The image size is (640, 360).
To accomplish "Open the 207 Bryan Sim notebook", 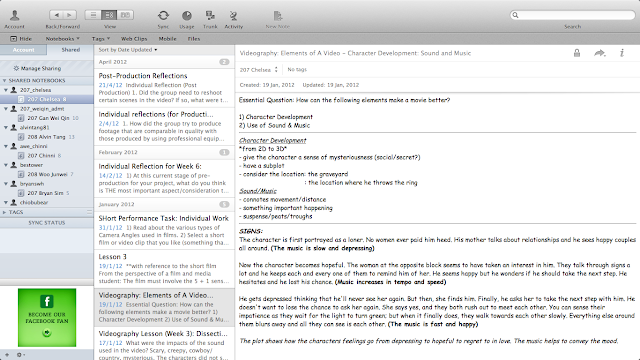I will point(47,193).
